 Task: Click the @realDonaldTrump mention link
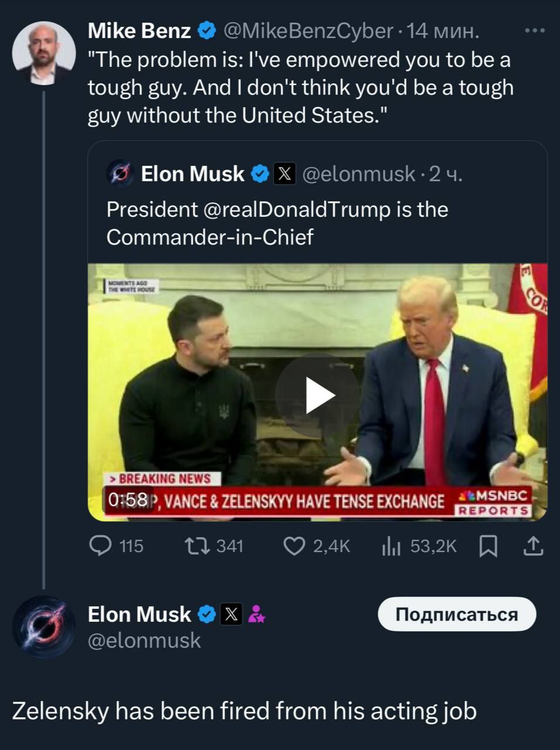(x=297, y=210)
